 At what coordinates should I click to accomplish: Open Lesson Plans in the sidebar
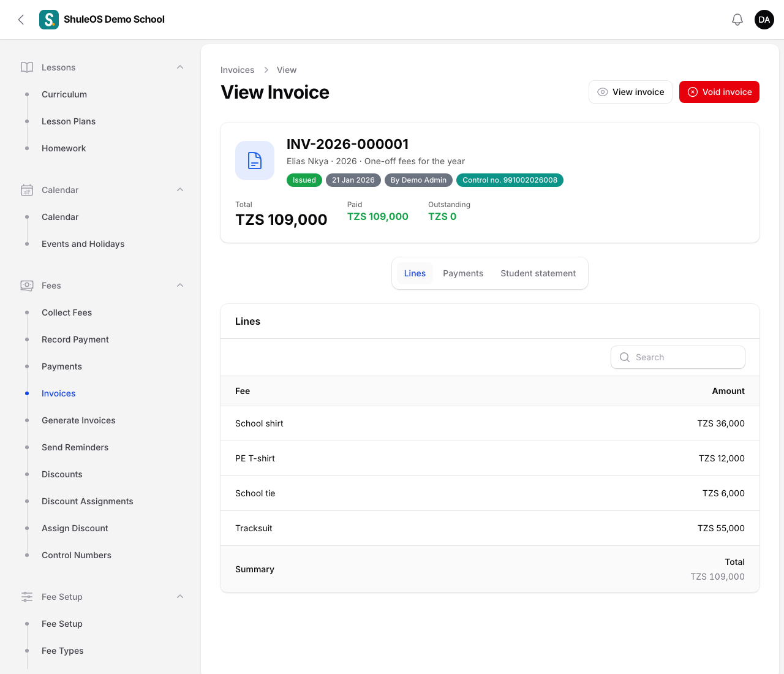point(69,121)
